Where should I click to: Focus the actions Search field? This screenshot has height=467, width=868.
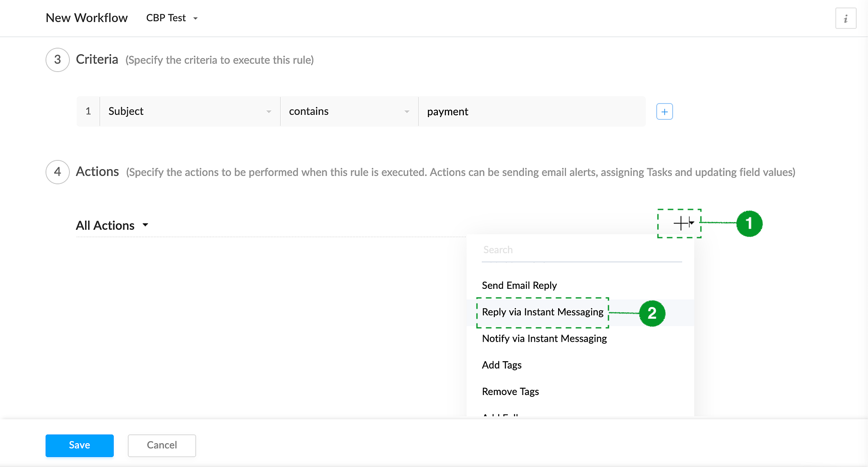point(582,250)
